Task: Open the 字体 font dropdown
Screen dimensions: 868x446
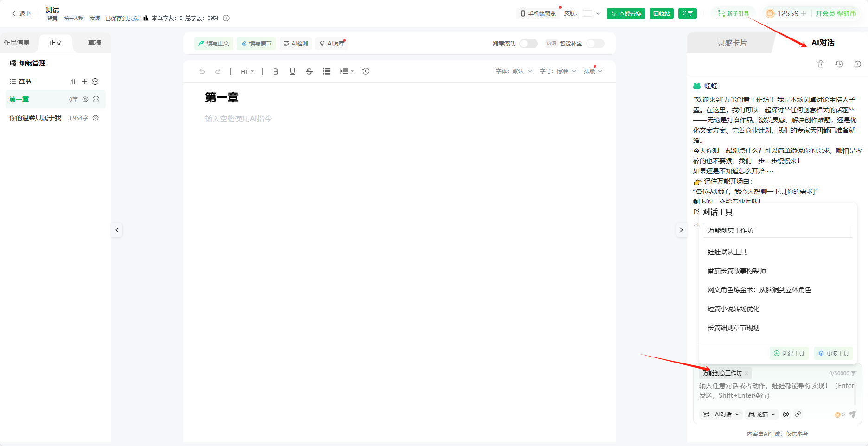Action: 514,71
